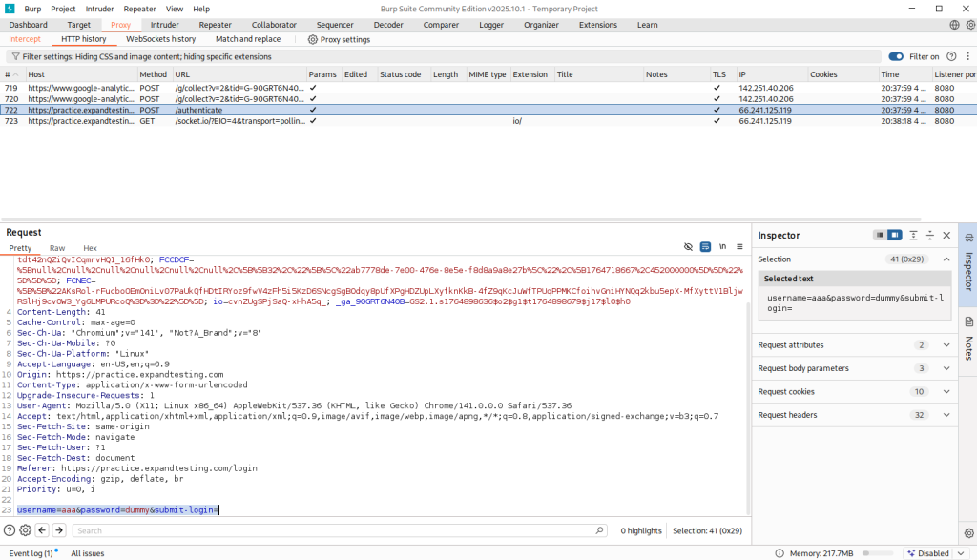This screenshot has width=977, height=560.
Task: Open the Event log
Action: tap(31, 553)
